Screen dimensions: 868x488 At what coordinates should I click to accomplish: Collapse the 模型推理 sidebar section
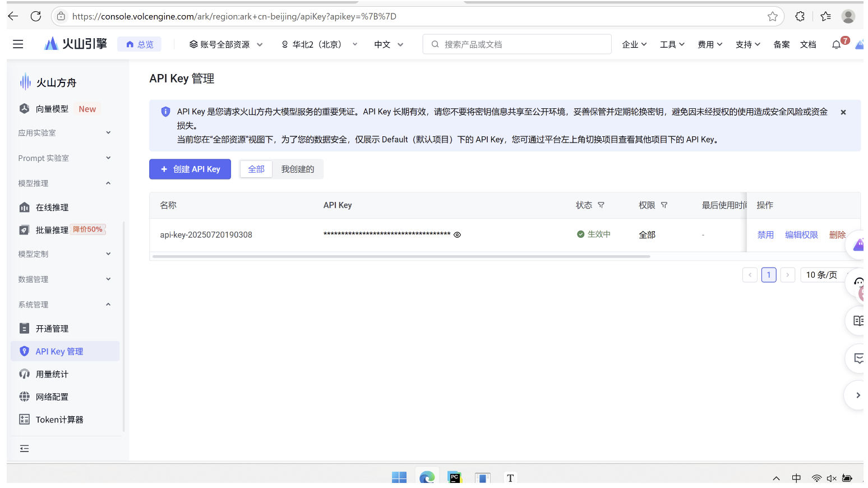point(64,183)
